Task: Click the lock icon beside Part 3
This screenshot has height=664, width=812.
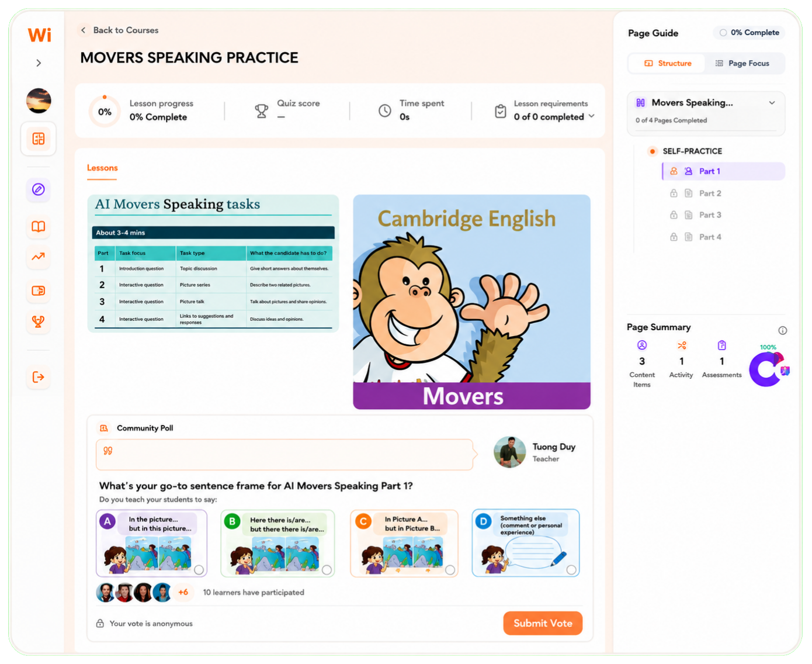Action: coord(674,215)
